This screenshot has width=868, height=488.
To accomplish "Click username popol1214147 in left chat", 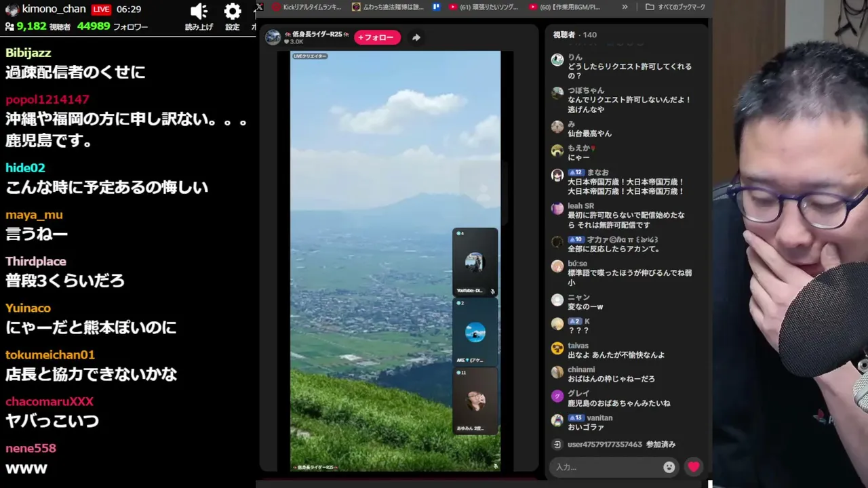I will tap(47, 100).
